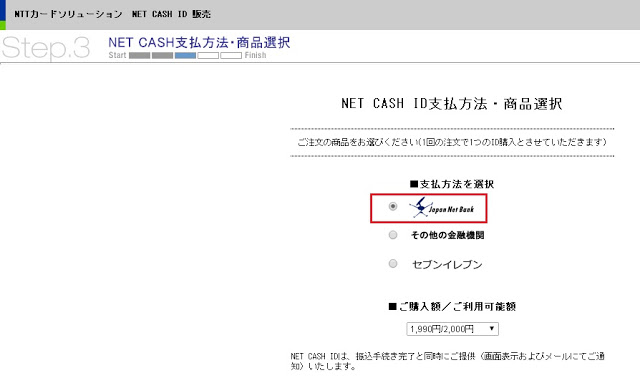Click the ■ご購入額/ご利用可能額 heading

point(452,307)
